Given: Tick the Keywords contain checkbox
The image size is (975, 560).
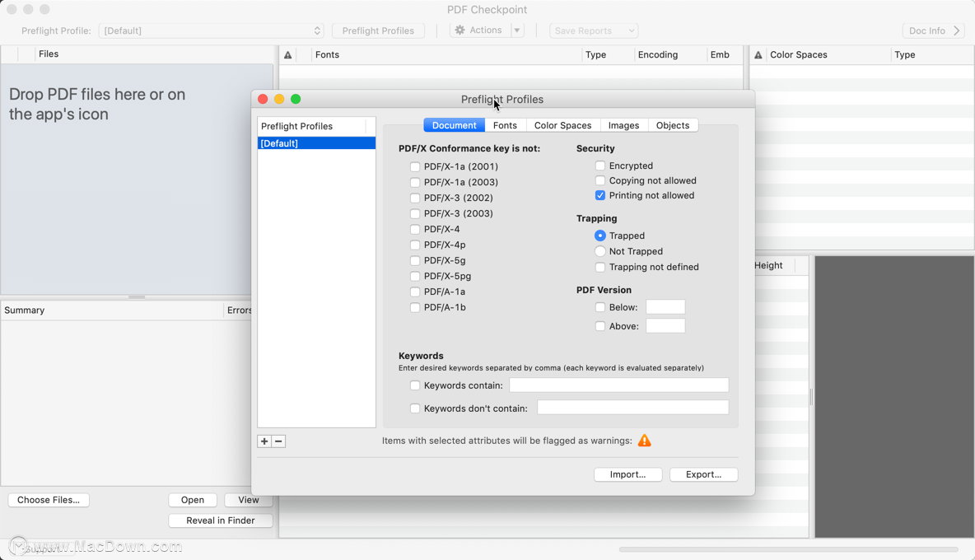Looking at the screenshot, I should click(x=415, y=385).
